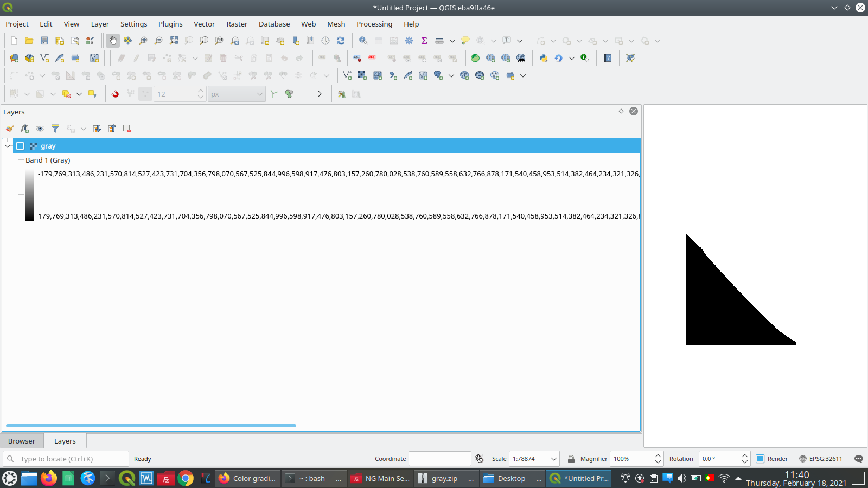The image size is (868, 488).
Task: Click the EPSG:32611 projection status button
Action: [822, 459]
